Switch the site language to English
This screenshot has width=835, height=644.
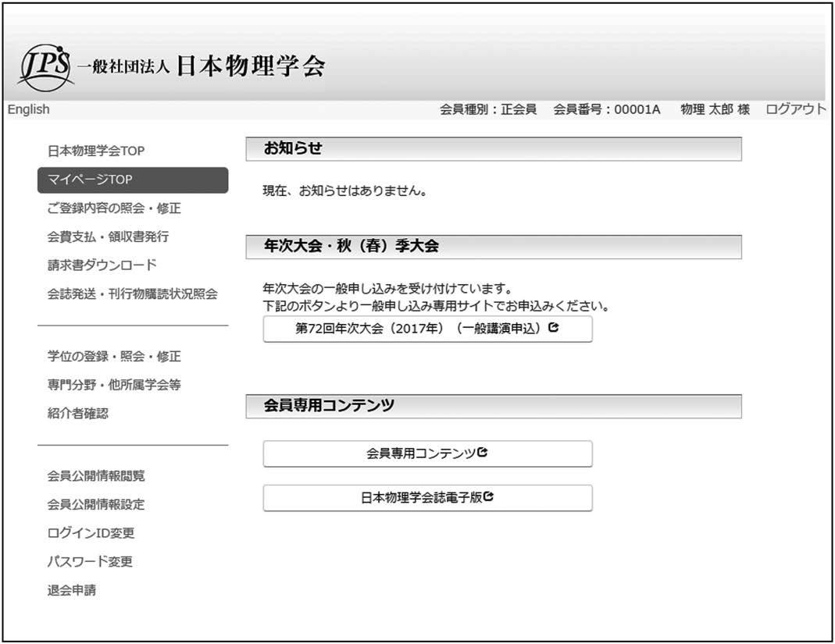click(28, 109)
